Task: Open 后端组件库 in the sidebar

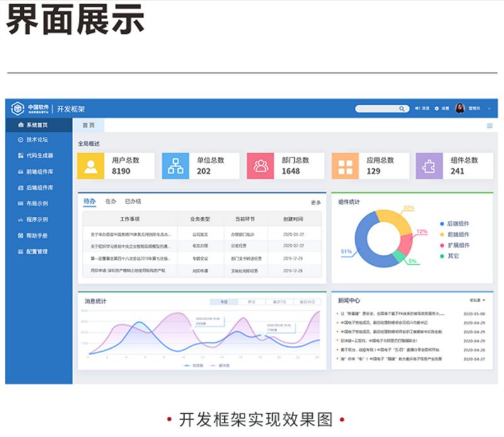Action: pos(38,188)
